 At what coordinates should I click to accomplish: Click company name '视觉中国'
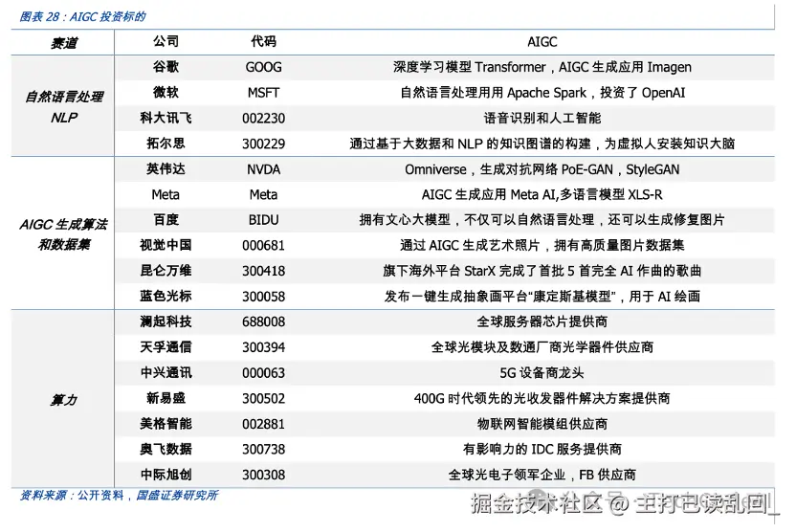coord(166,245)
